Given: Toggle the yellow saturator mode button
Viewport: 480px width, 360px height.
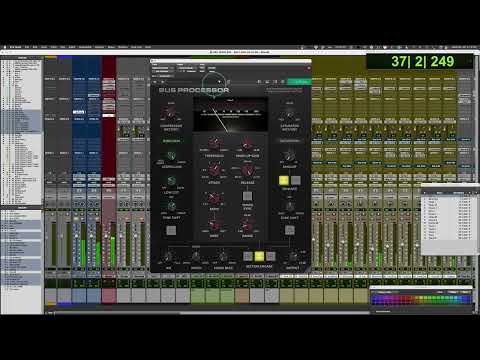Looking at the screenshot, I should tap(284, 180).
